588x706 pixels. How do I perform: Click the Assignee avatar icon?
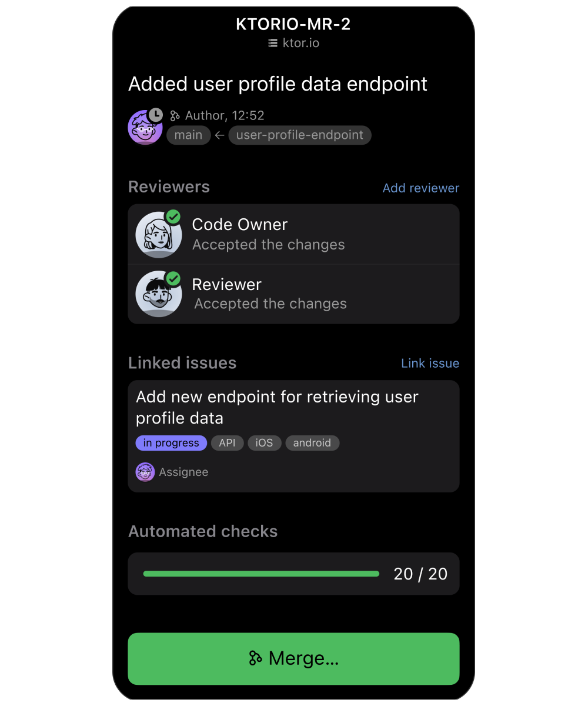[x=145, y=472]
